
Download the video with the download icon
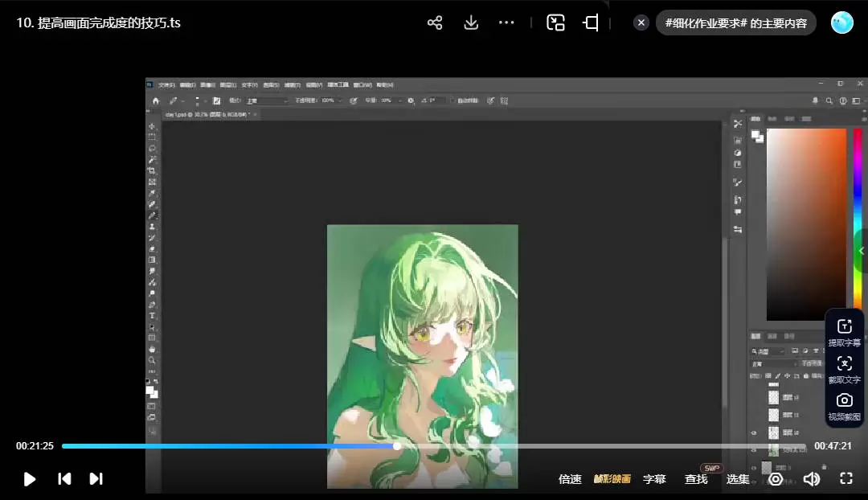[471, 23]
